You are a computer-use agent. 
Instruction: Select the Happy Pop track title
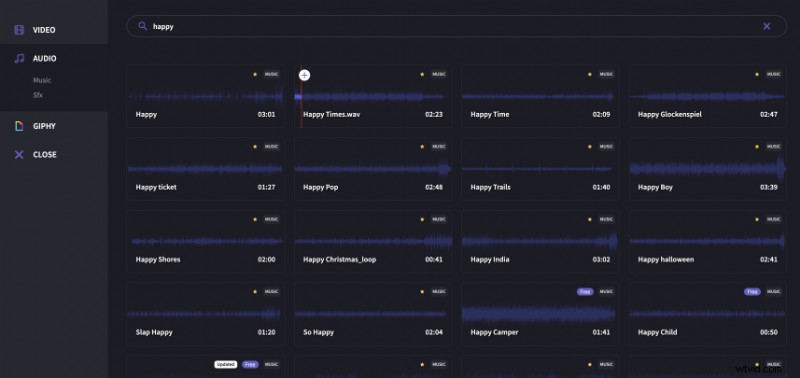click(320, 187)
